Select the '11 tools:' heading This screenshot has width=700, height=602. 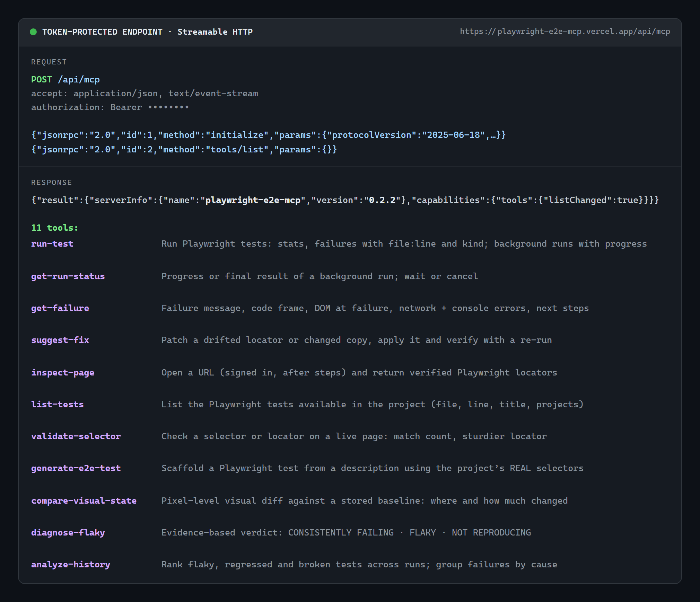click(55, 228)
